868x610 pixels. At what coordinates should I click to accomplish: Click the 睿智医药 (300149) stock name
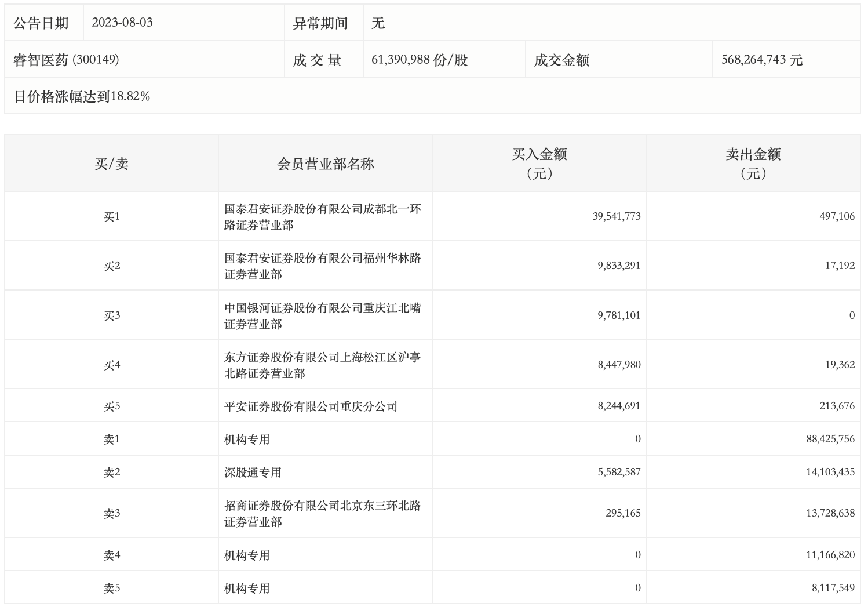pos(66,60)
